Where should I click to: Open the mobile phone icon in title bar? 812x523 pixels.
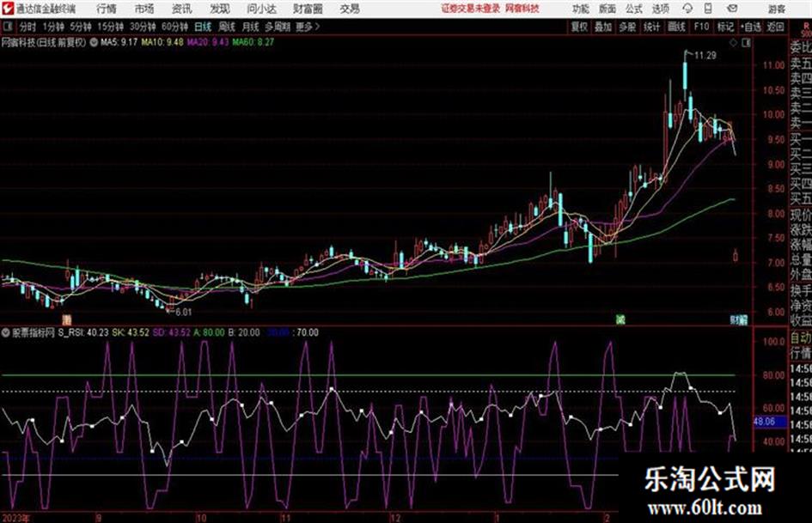pos(708,9)
